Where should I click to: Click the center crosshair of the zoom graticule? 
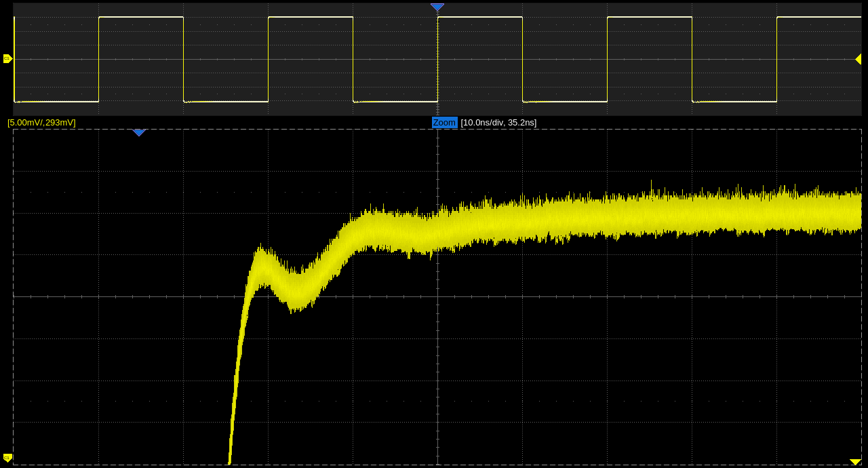437,296
